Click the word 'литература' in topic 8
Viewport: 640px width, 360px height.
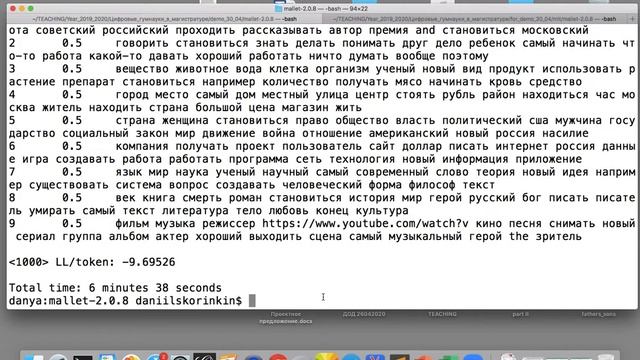click(x=195, y=211)
